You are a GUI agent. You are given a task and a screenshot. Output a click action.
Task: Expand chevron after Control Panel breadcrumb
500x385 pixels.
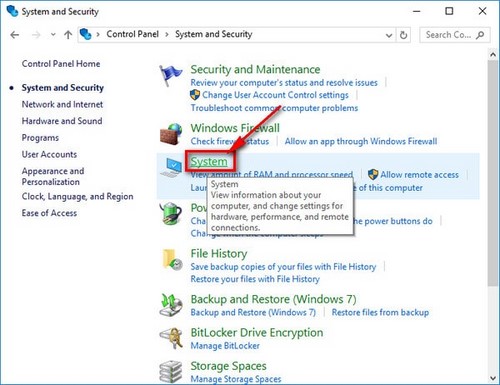pos(167,34)
